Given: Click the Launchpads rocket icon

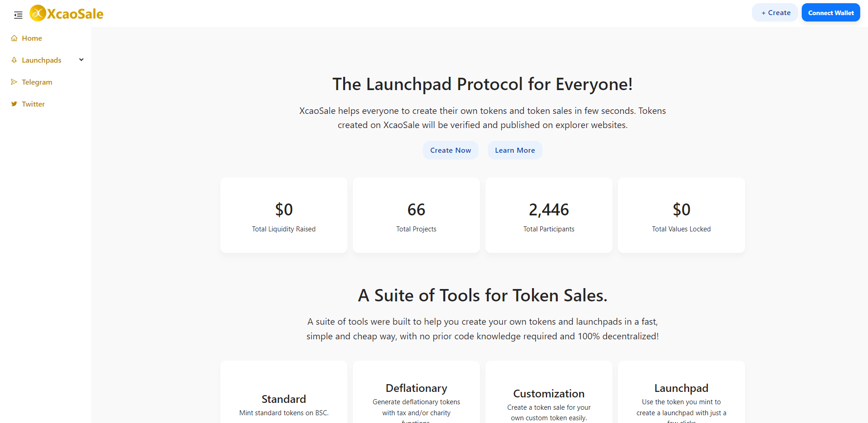Looking at the screenshot, I should 14,60.
